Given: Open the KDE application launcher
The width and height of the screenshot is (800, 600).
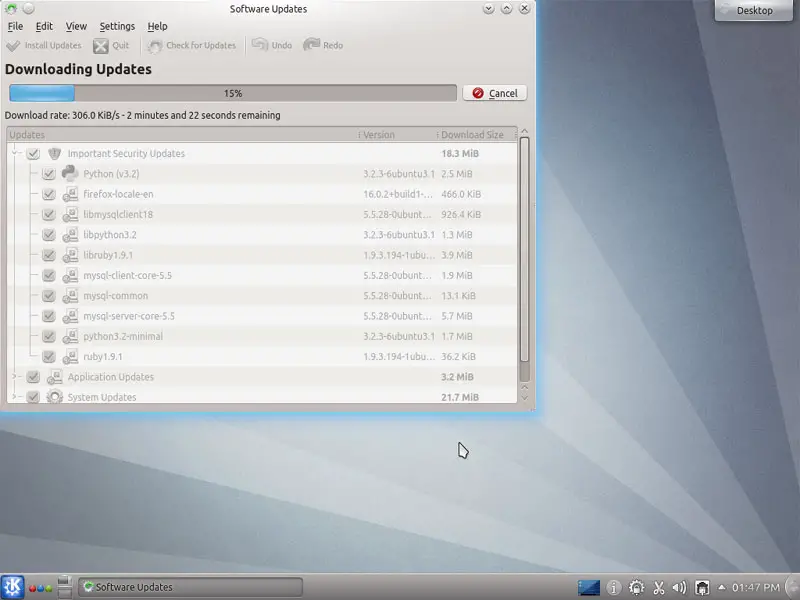Looking at the screenshot, I should click(12, 587).
